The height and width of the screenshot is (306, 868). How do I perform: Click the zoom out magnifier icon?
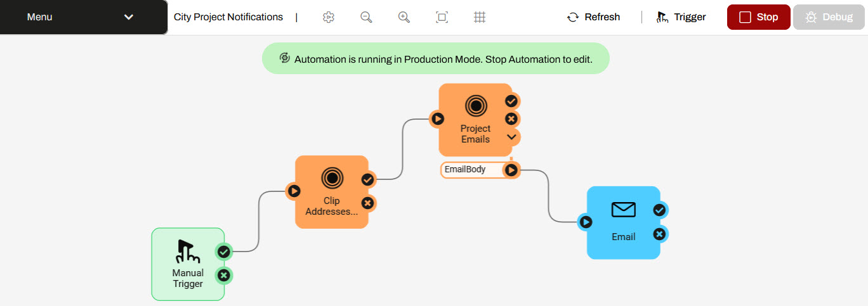tap(366, 18)
